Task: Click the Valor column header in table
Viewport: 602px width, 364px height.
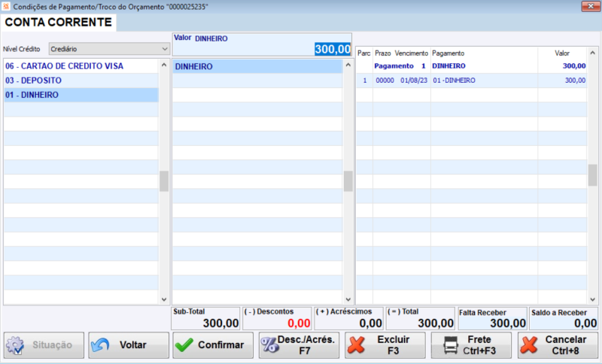Action: (x=562, y=53)
